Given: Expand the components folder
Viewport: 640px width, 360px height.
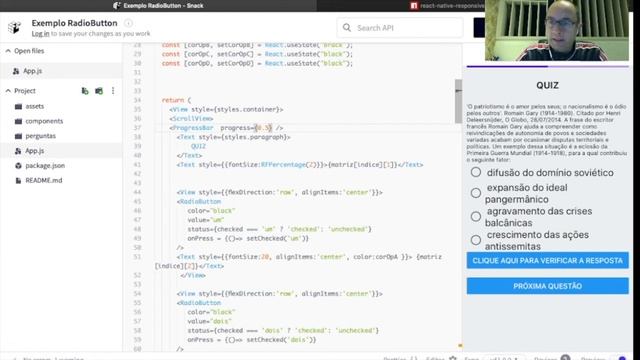Looking at the screenshot, I should (44, 121).
